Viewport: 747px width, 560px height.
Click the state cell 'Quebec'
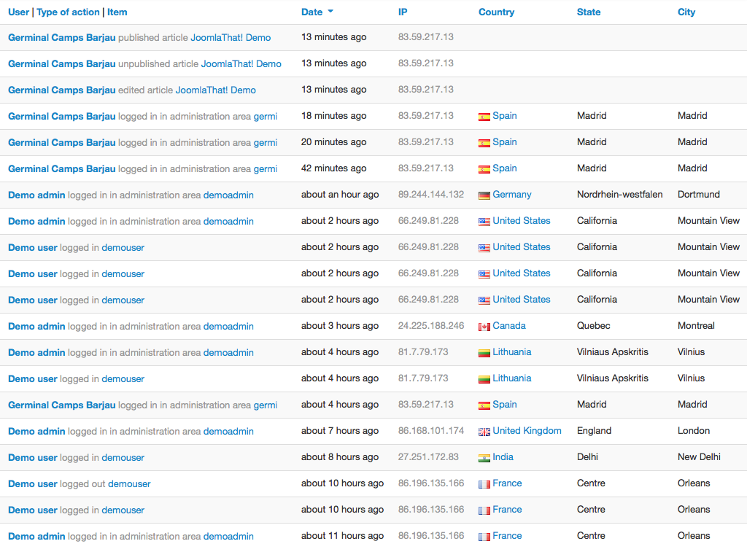coord(593,326)
